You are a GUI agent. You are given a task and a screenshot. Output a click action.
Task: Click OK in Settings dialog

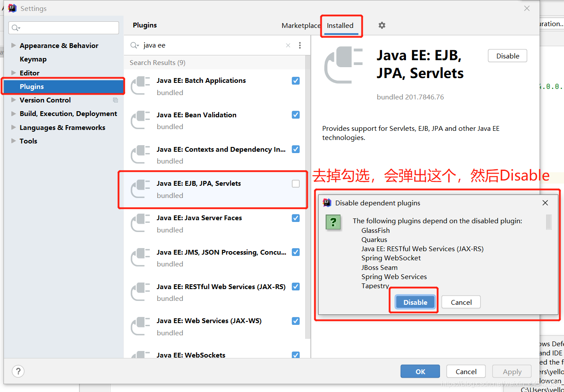point(420,372)
